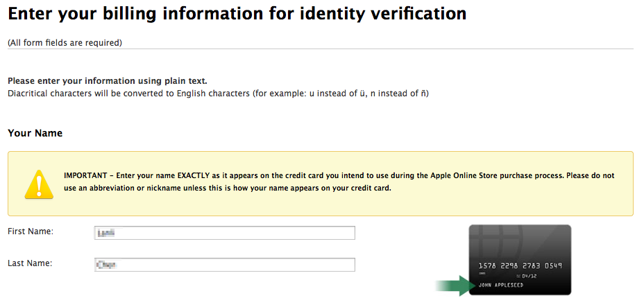Viewport: 644px width, 307px height.
Task: Click the sample credit card image
Action: [520, 260]
